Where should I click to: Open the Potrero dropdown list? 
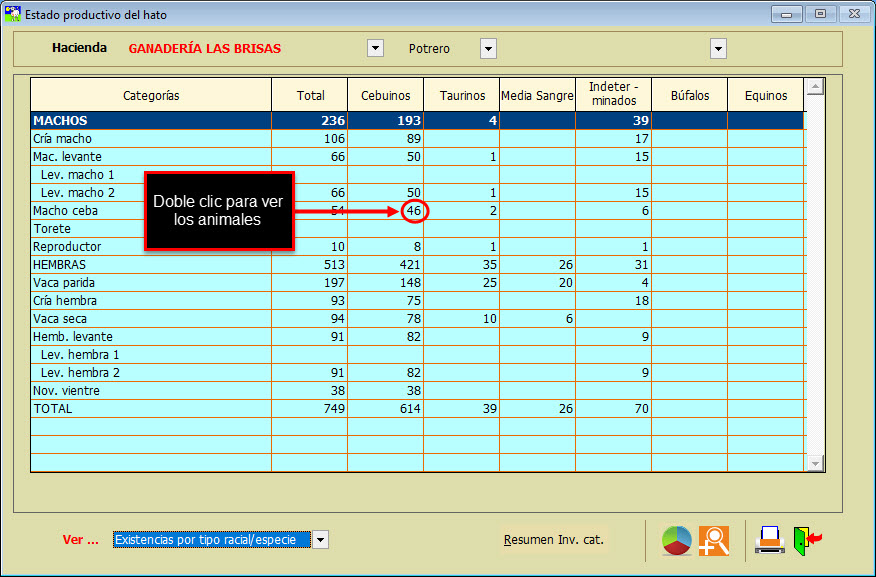pyautogui.click(x=488, y=49)
